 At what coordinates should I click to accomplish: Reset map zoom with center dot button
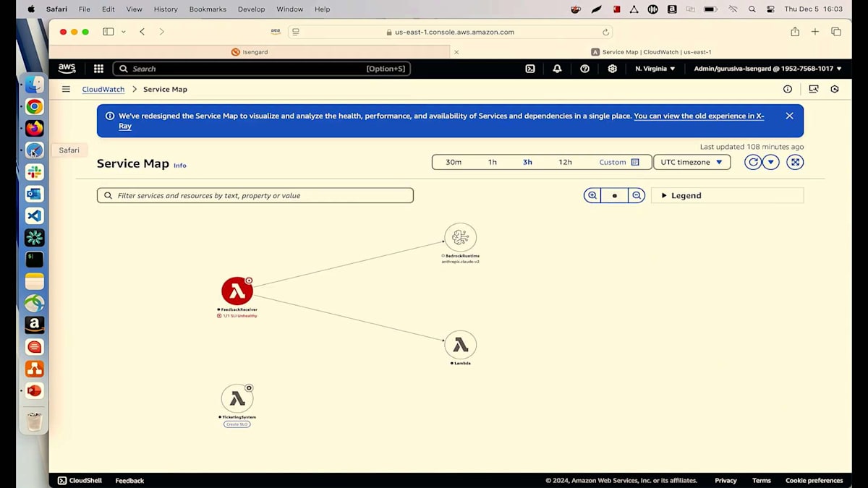click(615, 195)
